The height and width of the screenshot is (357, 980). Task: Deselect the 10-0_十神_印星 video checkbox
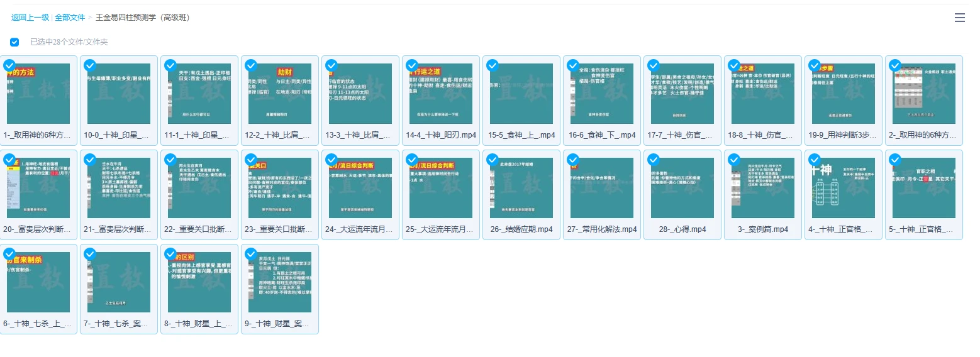coord(90,65)
